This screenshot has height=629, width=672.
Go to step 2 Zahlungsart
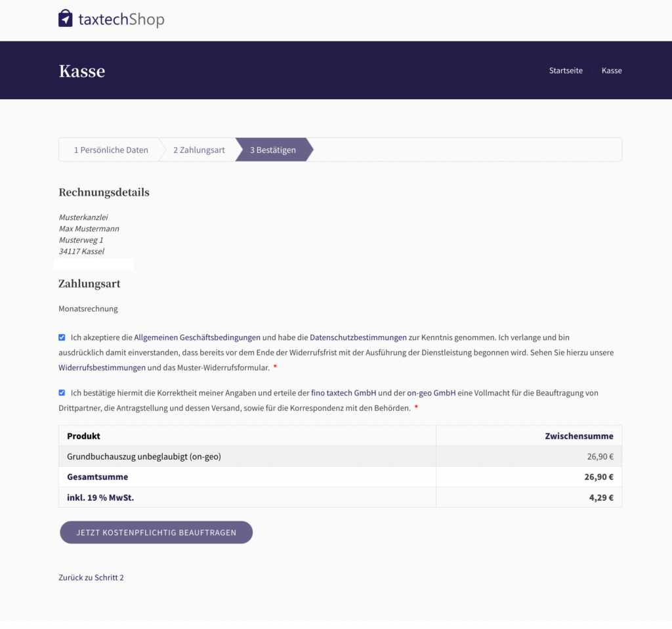click(x=199, y=150)
